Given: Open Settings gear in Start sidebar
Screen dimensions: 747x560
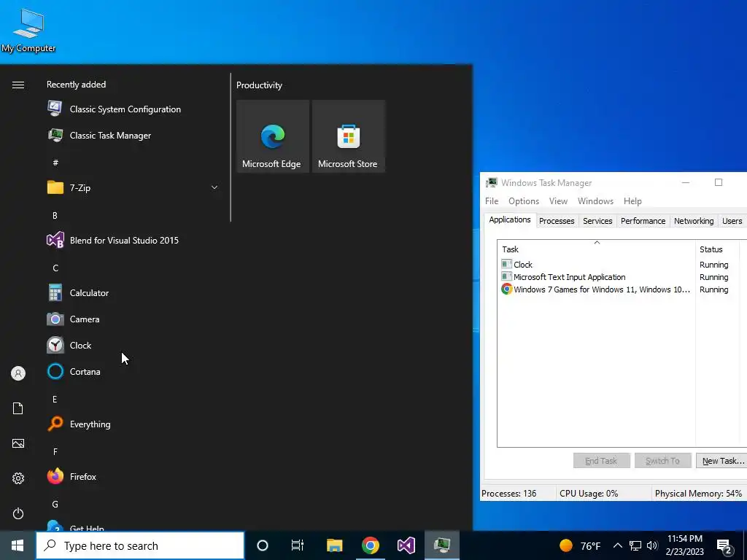Looking at the screenshot, I should pyautogui.click(x=18, y=478).
